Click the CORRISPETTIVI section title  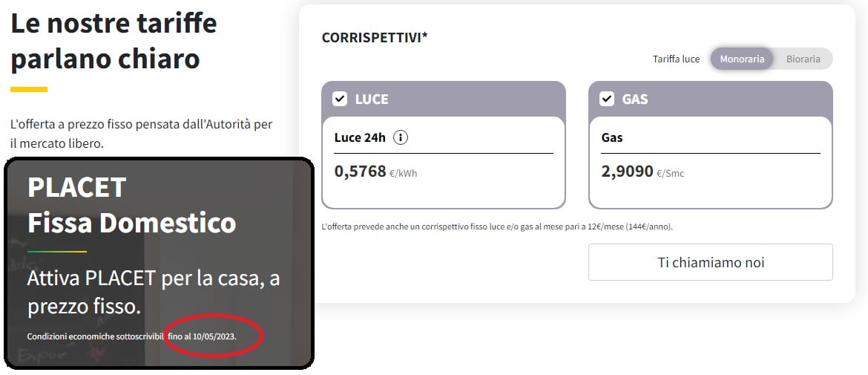point(374,38)
